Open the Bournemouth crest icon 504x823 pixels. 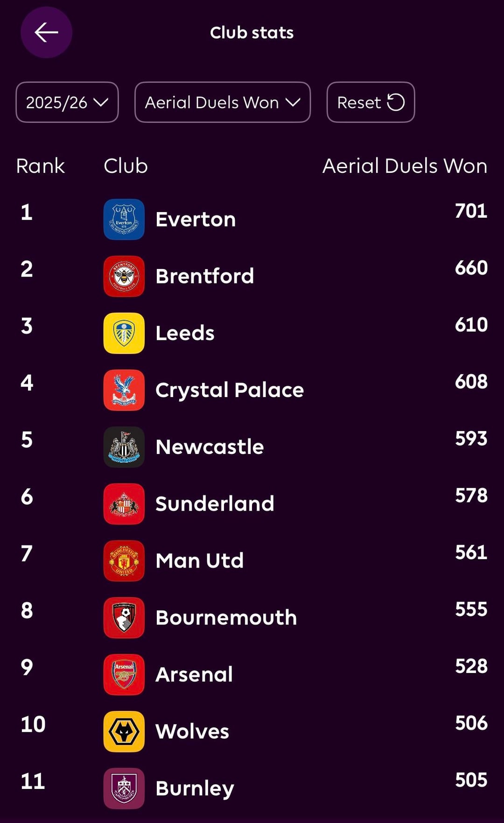124,617
